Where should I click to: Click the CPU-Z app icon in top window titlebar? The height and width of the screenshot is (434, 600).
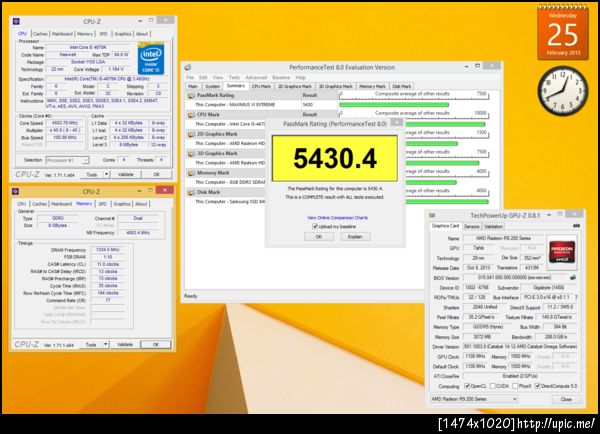[16, 21]
